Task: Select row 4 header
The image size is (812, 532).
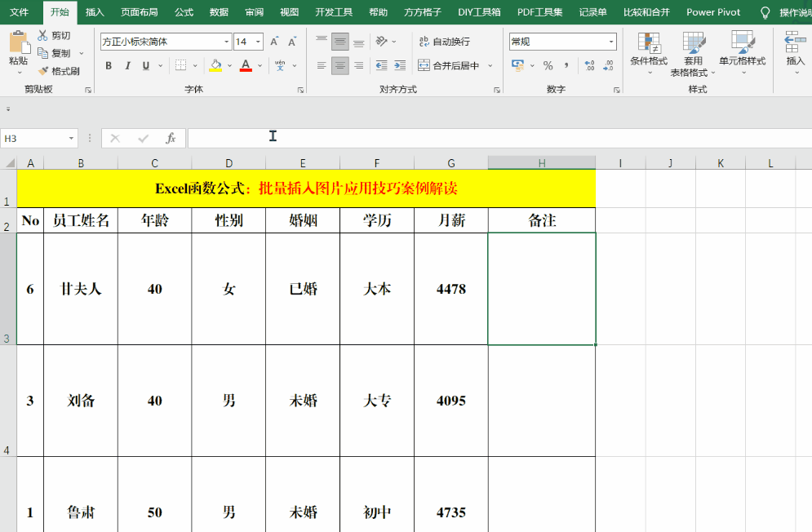Action: point(8,401)
